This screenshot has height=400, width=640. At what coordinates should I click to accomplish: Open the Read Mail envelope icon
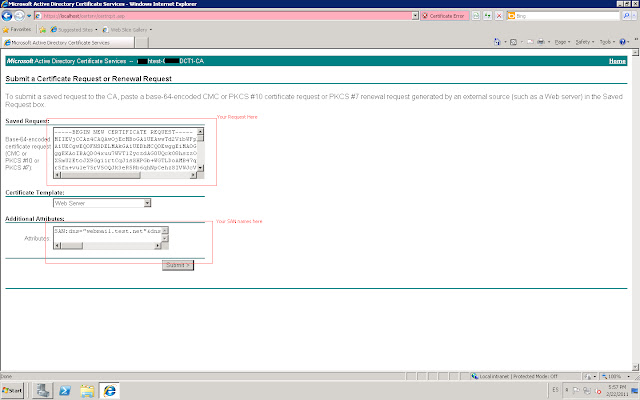coord(530,42)
